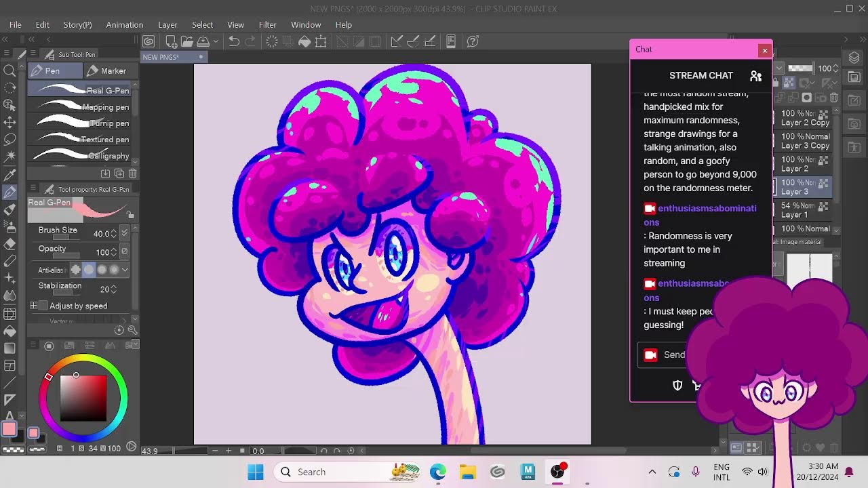Open the Filter menu
The width and height of the screenshot is (868, 488).
(268, 24)
